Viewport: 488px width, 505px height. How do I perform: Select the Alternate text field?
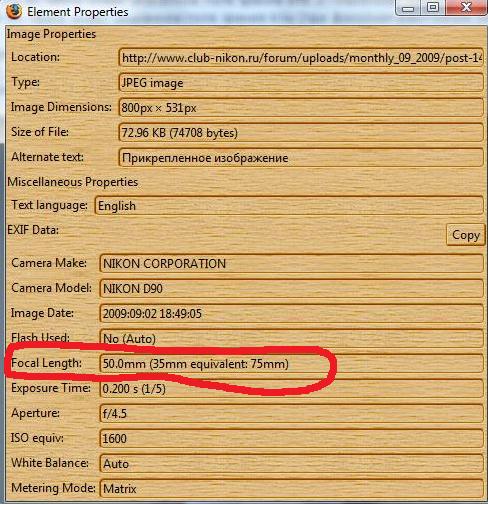pos(301,157)
